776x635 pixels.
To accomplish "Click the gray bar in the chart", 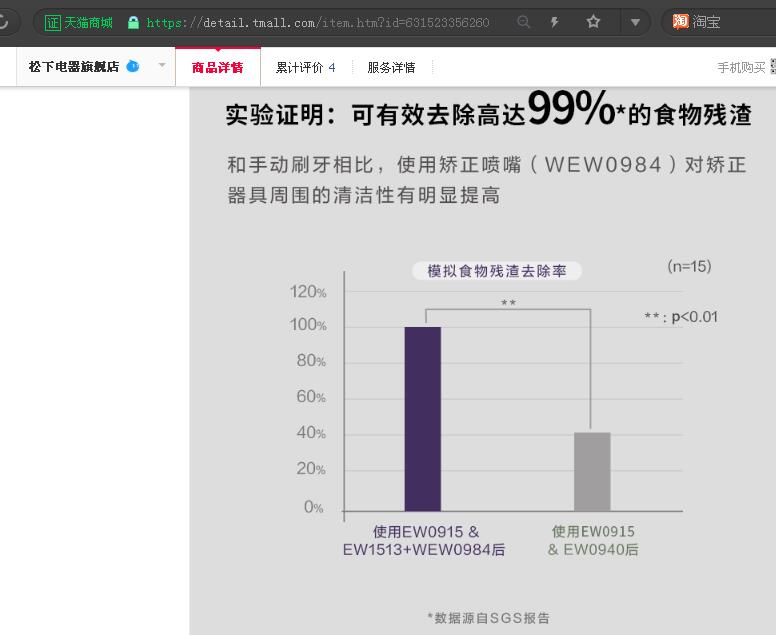I will pyautogui.click(x=592, y=472).
